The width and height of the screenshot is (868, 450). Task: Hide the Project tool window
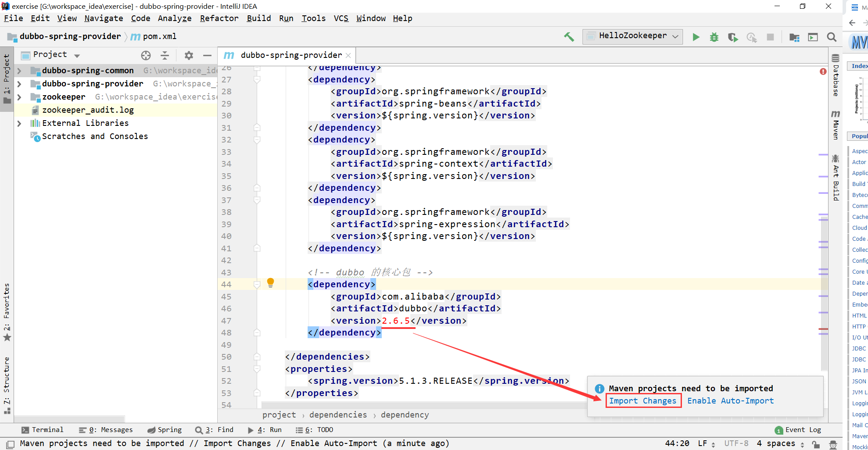pyautogui.click(x=207, y=55)
